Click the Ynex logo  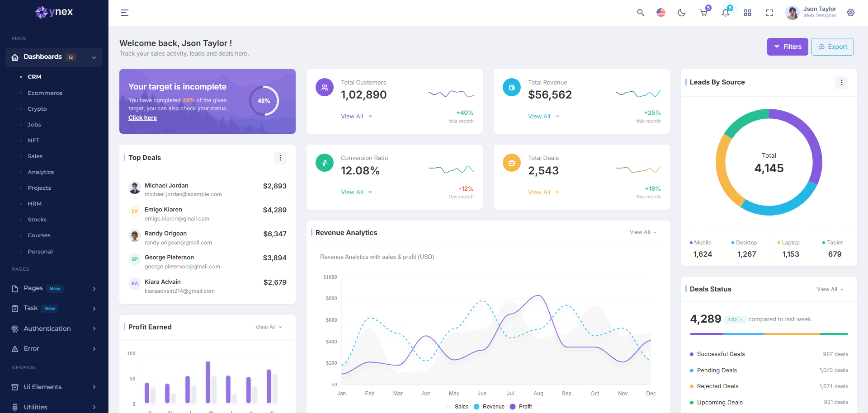click(x=54, y=12)
